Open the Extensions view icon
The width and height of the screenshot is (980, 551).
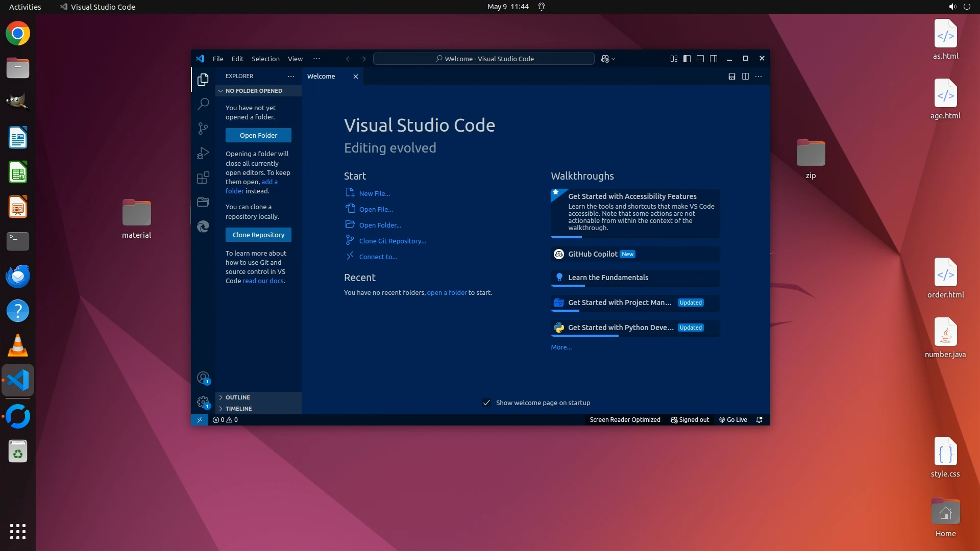click(203, 177)
